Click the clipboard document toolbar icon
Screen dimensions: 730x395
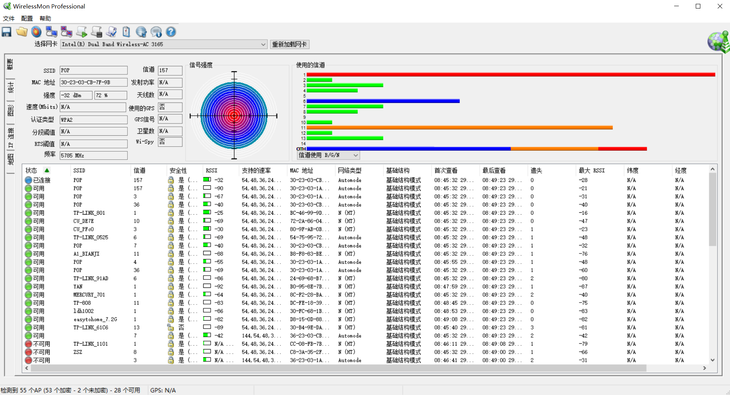[126, 32]
